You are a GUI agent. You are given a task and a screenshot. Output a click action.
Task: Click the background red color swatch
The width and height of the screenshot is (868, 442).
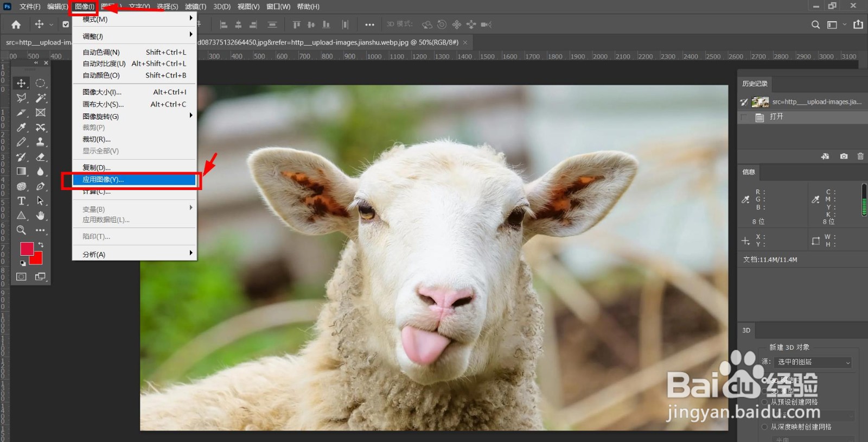click(37, 260)
